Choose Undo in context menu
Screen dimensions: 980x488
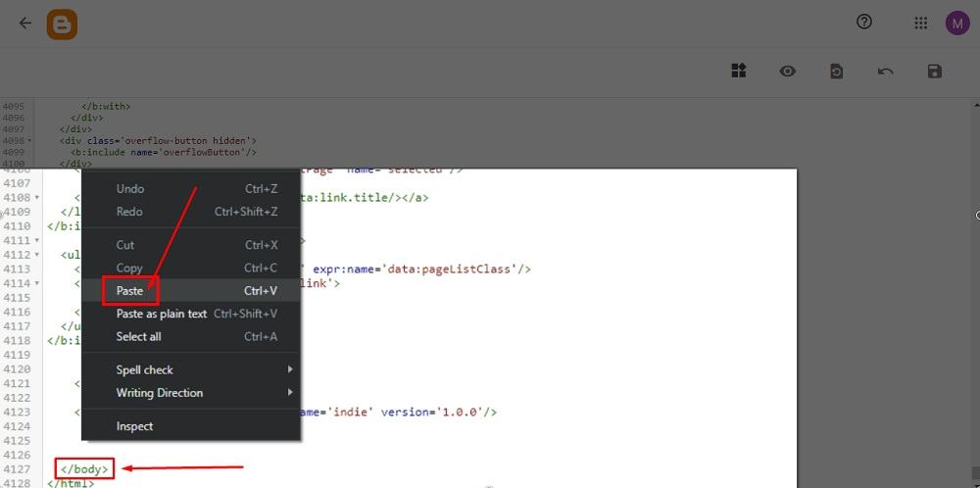(191, 189)
